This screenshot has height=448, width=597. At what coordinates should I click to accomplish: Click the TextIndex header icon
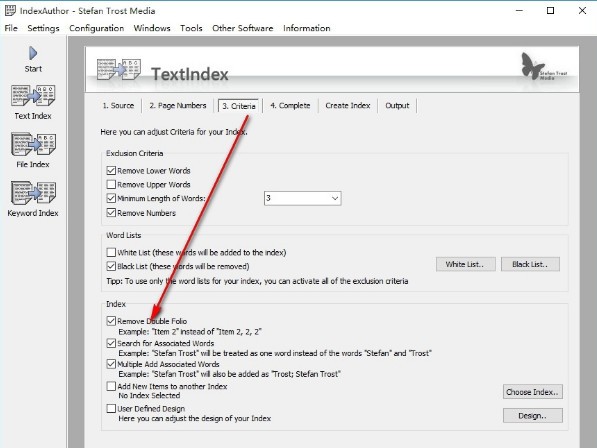(x=119, y=69)
